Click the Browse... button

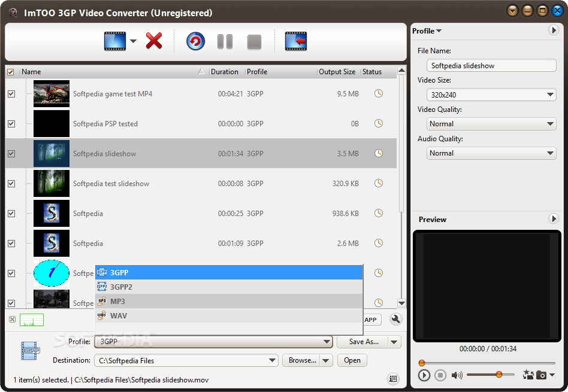(301, 360)
